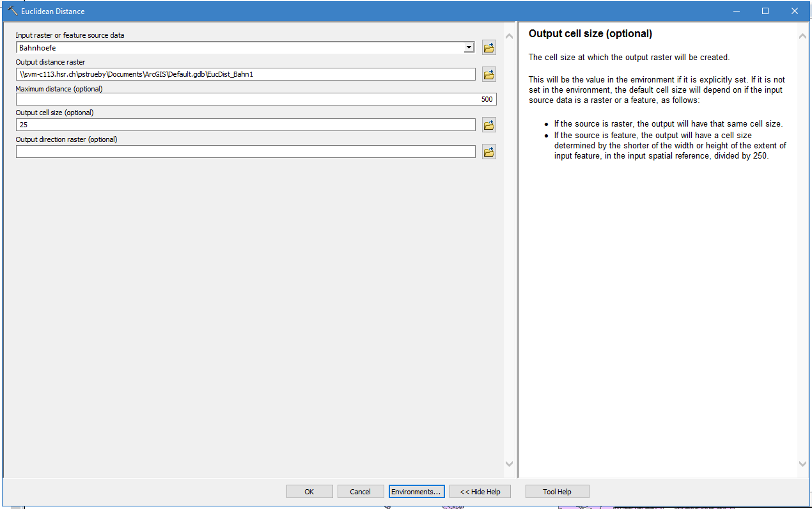Browse for output direction raster location
This screenshot has width=812, height=509.
pos(489,152)
